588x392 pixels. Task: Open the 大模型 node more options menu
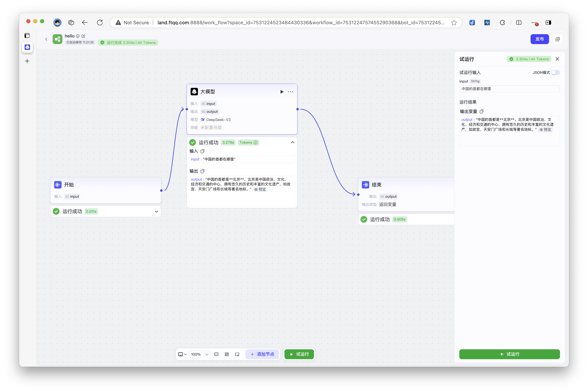click(290, 92)
